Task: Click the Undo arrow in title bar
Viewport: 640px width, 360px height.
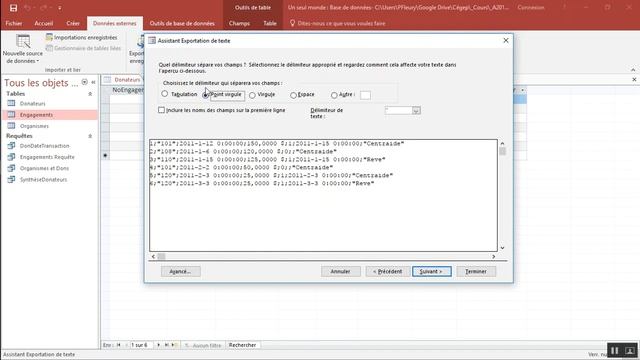Action: pyautogui.click(x=27, y=8)
